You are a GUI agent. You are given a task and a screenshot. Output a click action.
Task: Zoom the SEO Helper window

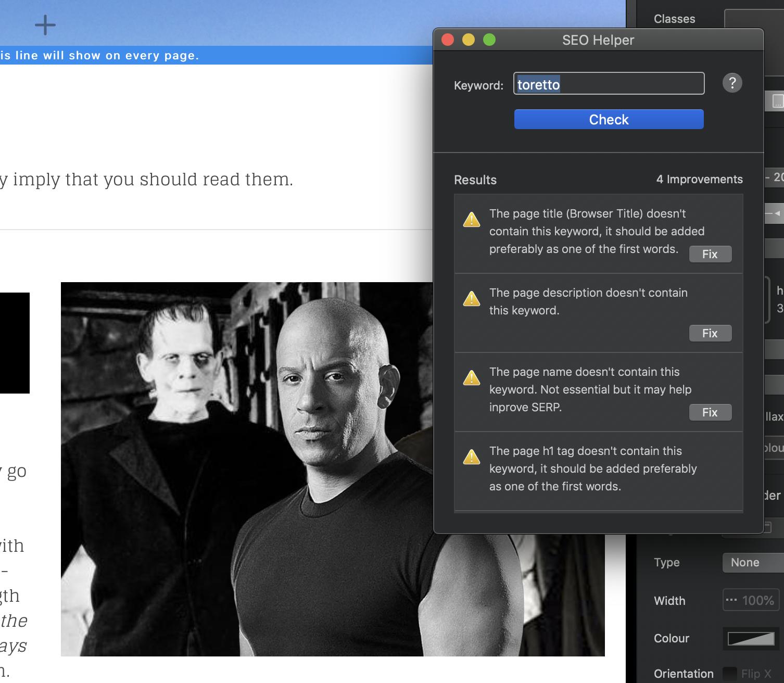pyautogui.click(x=489, y=40)
